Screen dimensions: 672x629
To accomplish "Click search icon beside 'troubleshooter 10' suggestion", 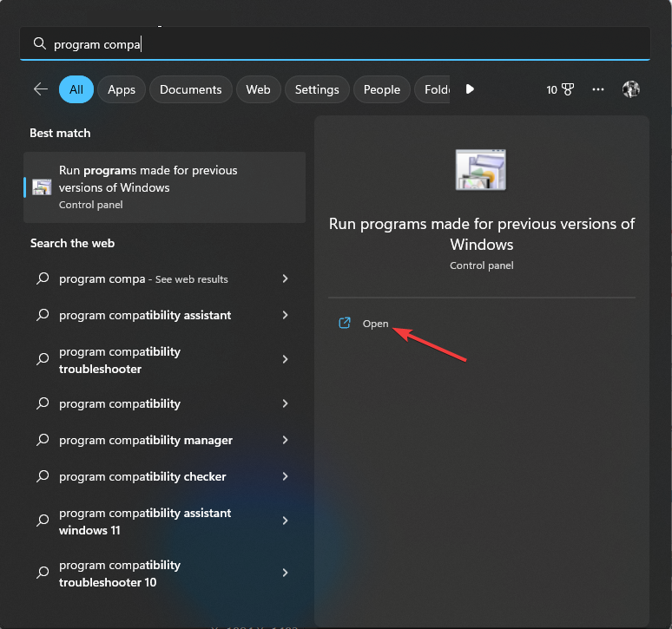I will pyautogui.click(x=43, y=573).
